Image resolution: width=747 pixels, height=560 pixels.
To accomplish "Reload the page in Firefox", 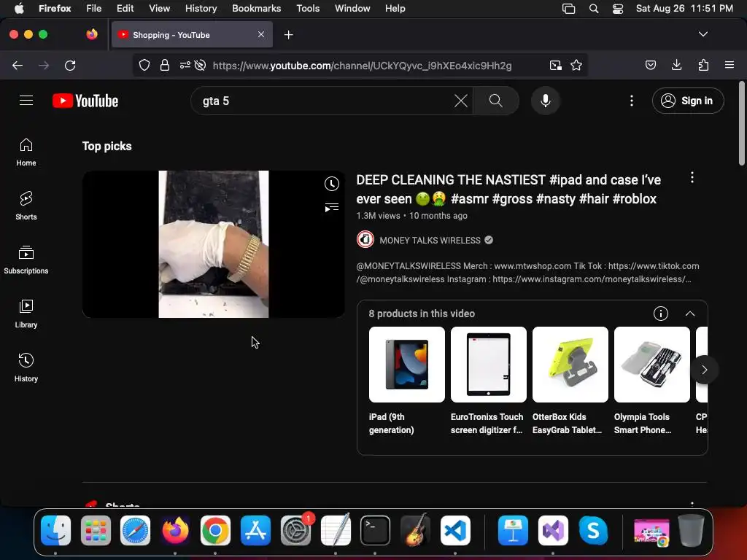I will (70, 65).
